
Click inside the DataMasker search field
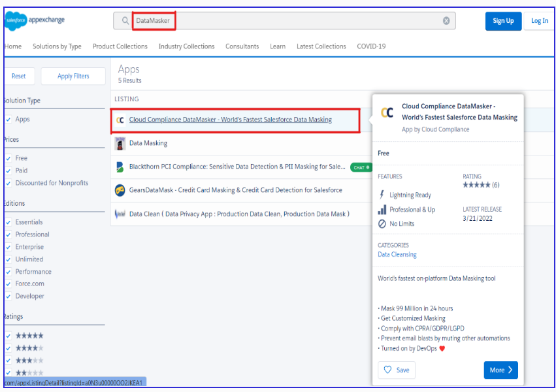click(x=196, y=20)
